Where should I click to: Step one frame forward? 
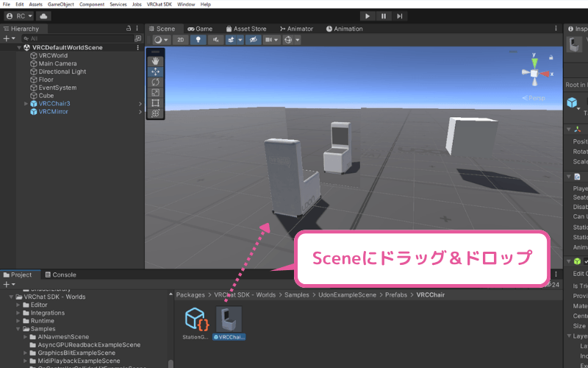click(400, 16)
